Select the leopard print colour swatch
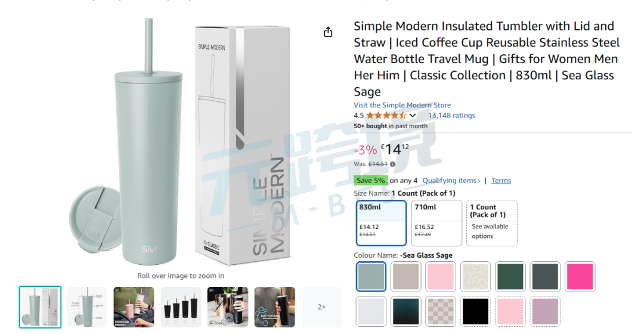 (x=475, y=277)
